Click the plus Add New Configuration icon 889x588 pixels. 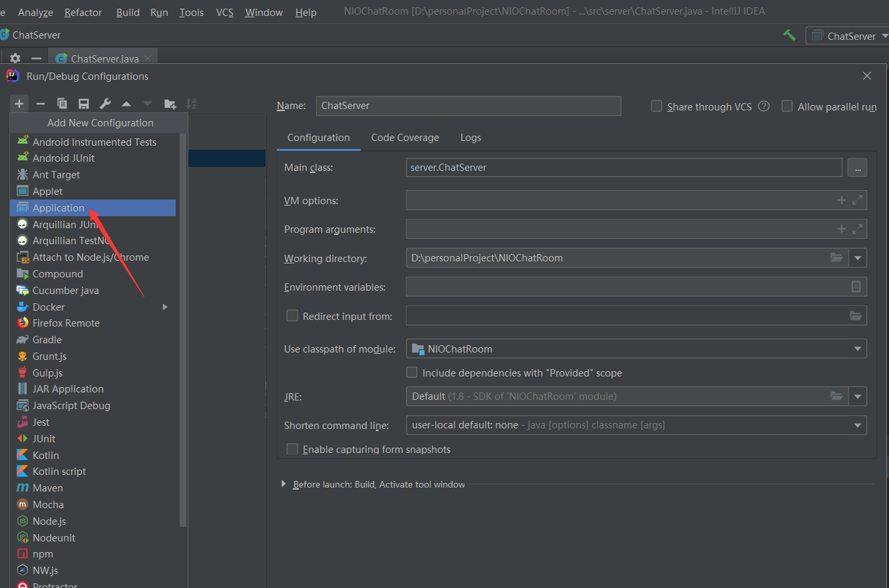19,104
